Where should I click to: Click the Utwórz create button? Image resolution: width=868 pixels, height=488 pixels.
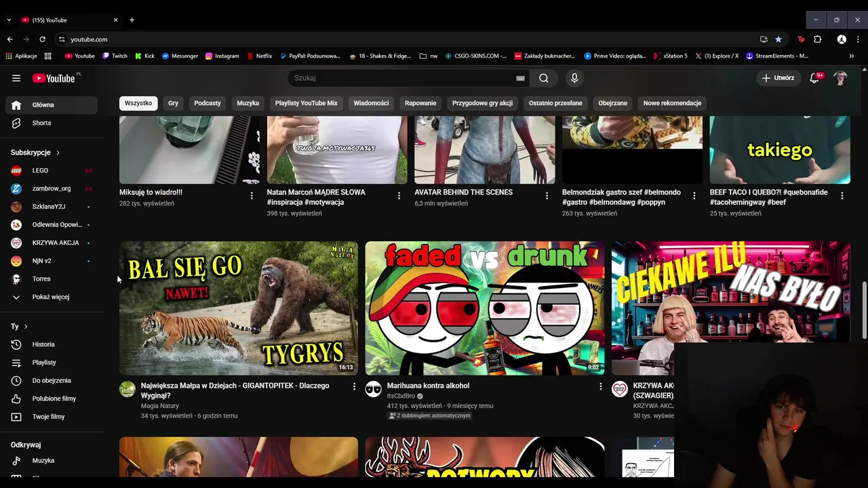point(778,78)
